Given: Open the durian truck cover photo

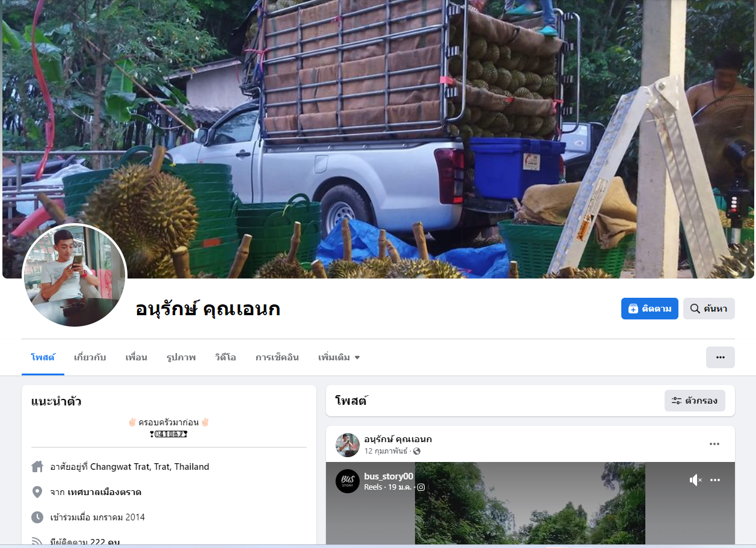Looking at the screenshot, I should (x=378, y=139).
